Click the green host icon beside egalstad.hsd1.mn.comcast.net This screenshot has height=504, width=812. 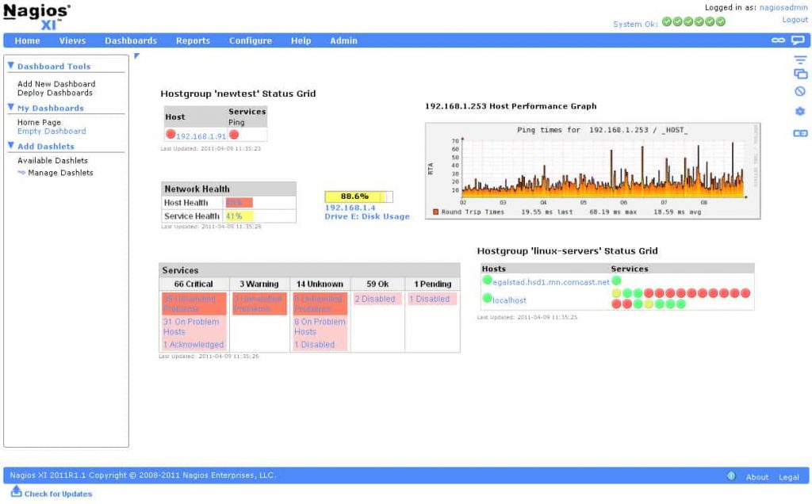pyautogui.click(x=488, y=281)
